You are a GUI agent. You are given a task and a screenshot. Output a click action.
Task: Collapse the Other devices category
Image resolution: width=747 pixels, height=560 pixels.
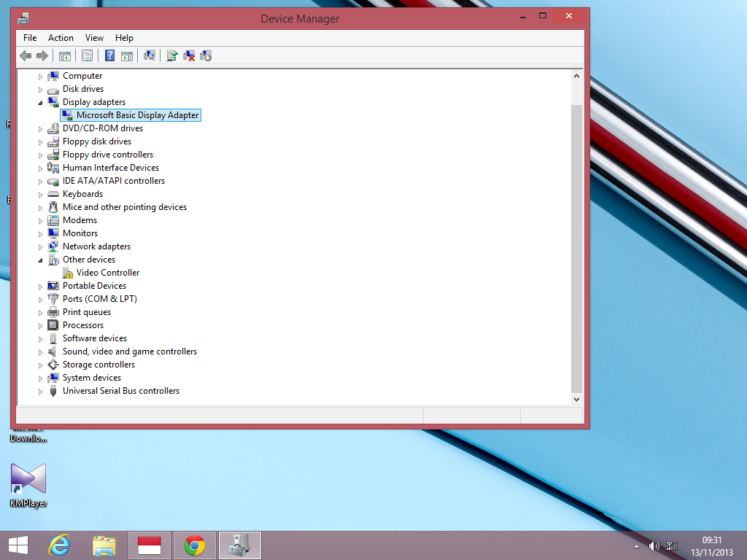pos(41,260)
